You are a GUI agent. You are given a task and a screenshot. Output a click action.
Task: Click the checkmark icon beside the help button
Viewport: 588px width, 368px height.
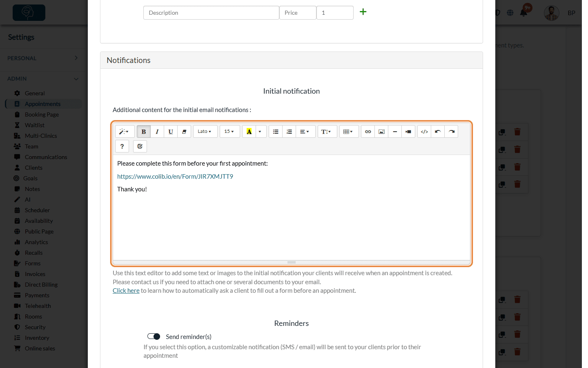[x=140, y=146]
